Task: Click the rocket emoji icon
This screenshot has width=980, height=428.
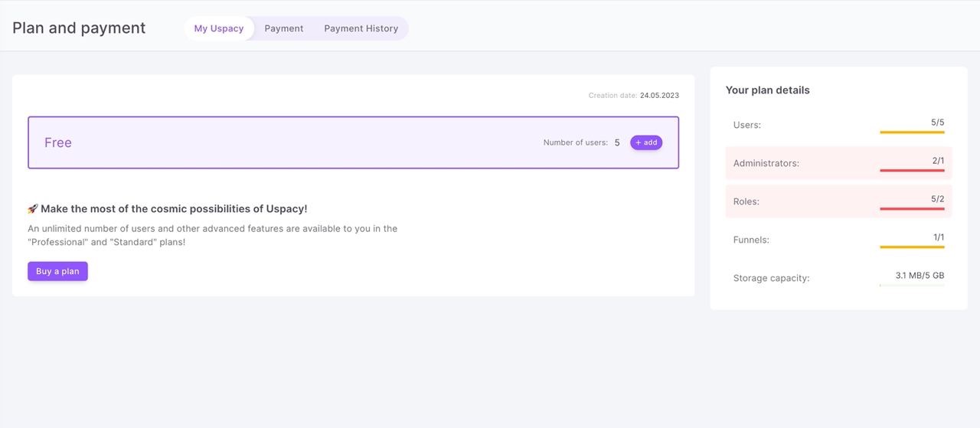Action: click(33, 209)
